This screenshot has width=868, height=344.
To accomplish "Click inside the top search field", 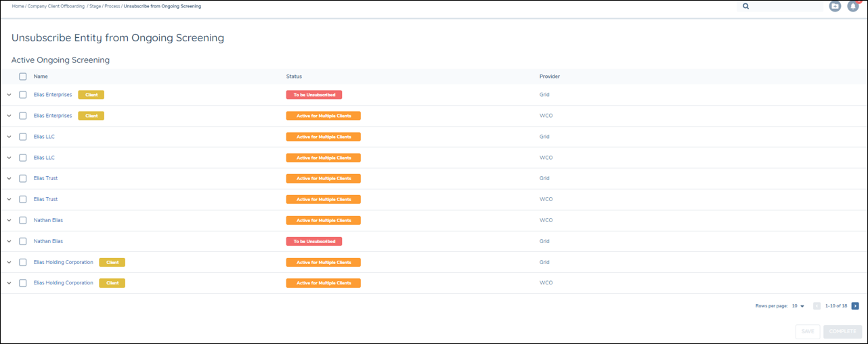I will tap(785, 6).
